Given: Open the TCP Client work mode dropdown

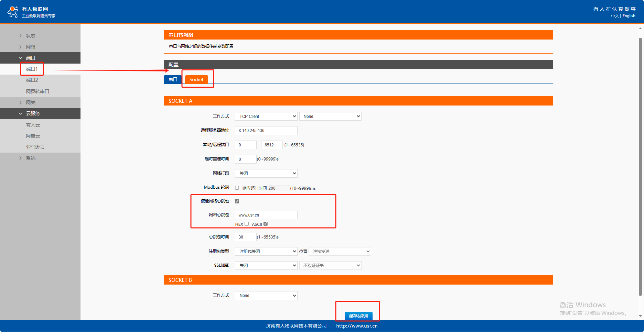Looking at the screenshot, I should [x=266, y=117].
